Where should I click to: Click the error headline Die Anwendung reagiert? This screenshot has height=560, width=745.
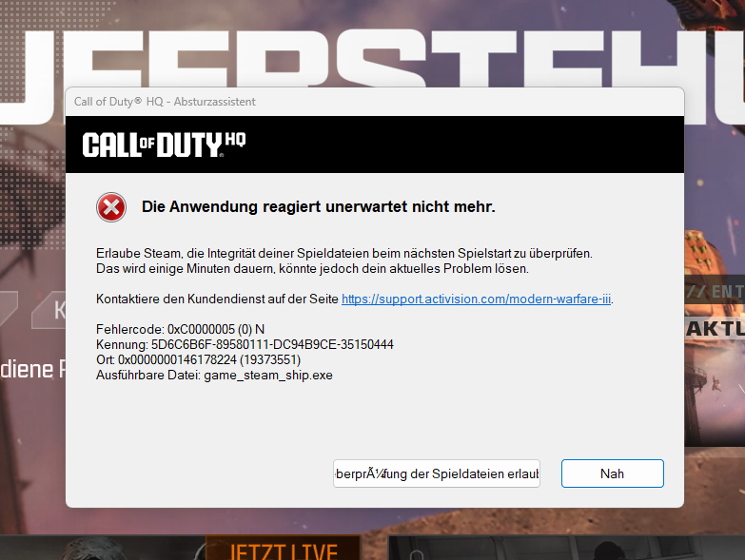pyautogui.click(x=319, y=207)
